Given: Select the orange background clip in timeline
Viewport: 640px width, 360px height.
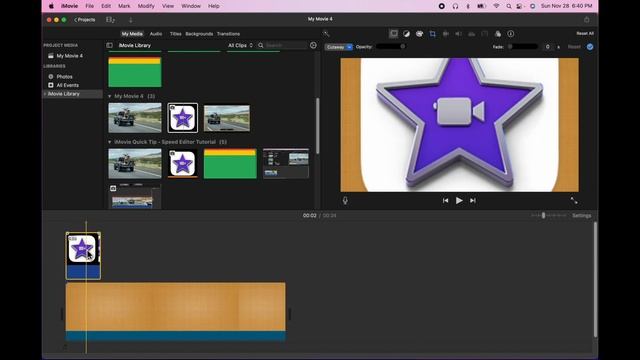Looking at the screenshot, I should tap(176, 312).
